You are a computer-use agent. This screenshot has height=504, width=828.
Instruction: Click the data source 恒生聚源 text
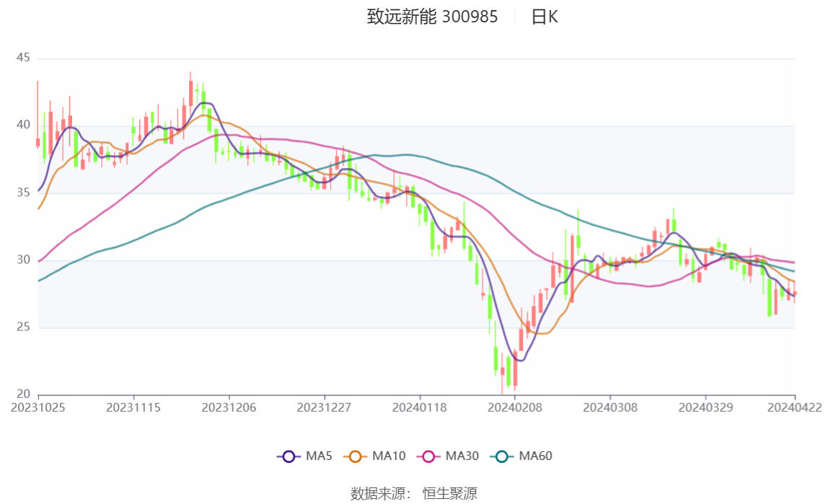450,493
